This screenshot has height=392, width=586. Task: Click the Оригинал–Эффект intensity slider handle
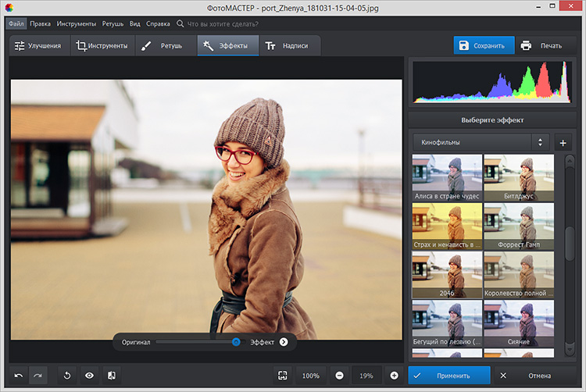236,342
